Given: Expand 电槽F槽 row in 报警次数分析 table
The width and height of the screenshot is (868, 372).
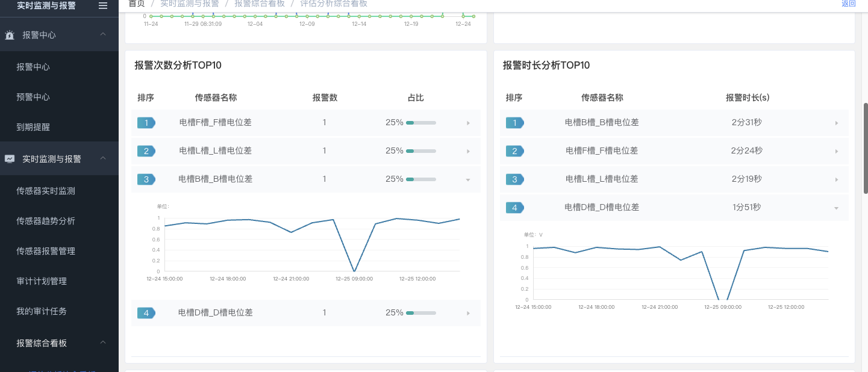Looking at the screenshot, I should (x=468, y=123).
